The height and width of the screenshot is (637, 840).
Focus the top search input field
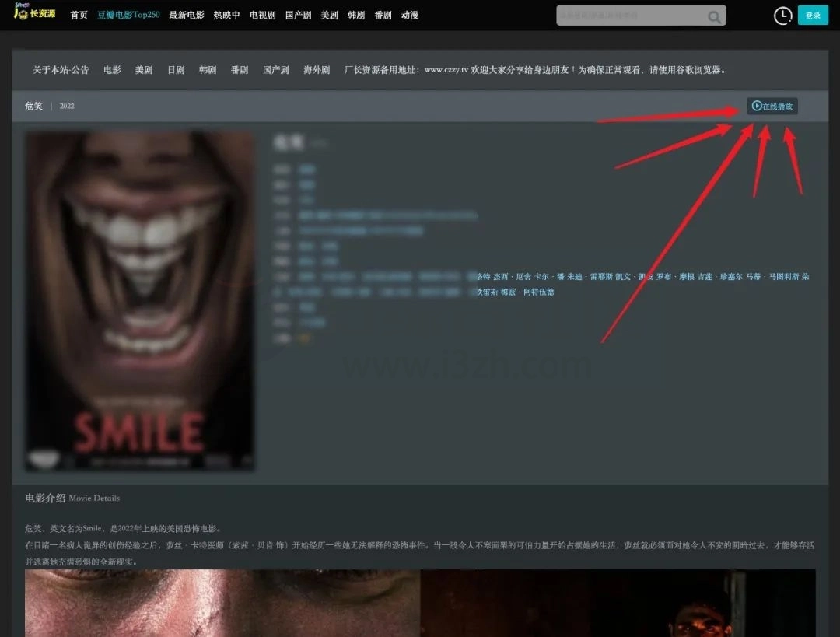point(630,16)
